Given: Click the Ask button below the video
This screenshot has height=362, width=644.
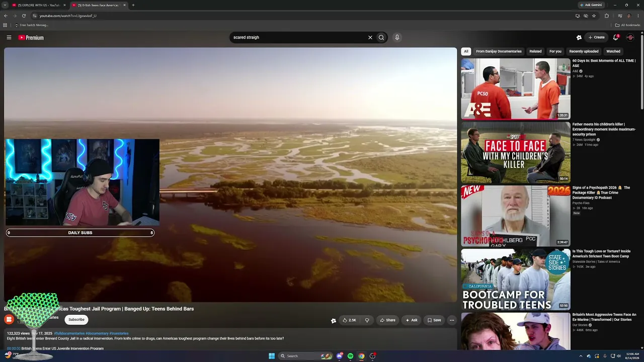Looking at the screenshot, I should pos(412,320).
